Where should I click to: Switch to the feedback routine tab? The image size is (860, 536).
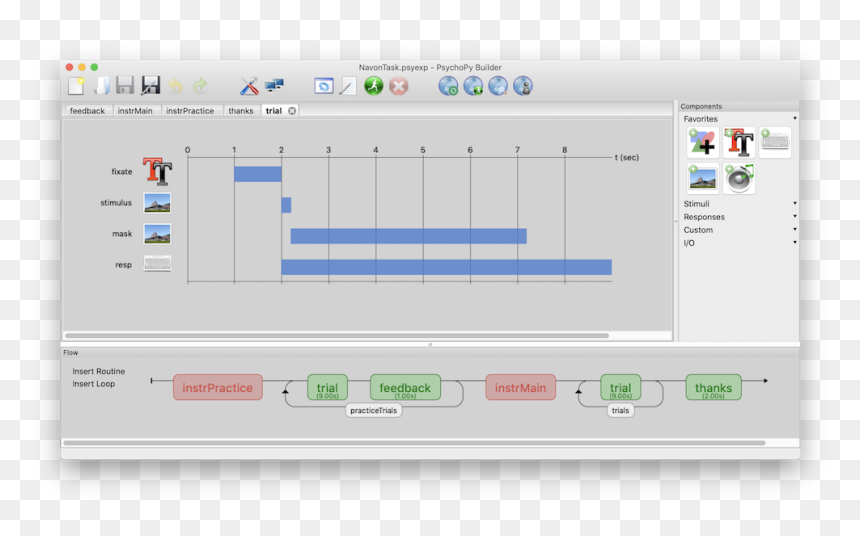(87, 110)
